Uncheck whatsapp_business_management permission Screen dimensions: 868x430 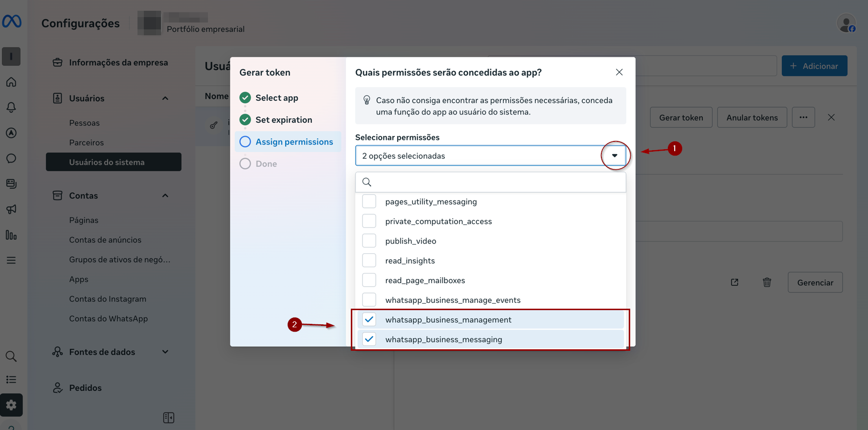pos(369,320)
